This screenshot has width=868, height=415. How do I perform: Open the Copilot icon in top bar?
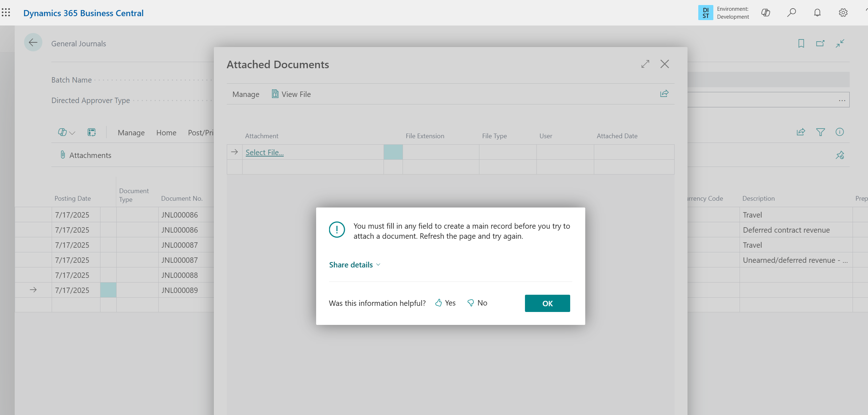(765, 13)
